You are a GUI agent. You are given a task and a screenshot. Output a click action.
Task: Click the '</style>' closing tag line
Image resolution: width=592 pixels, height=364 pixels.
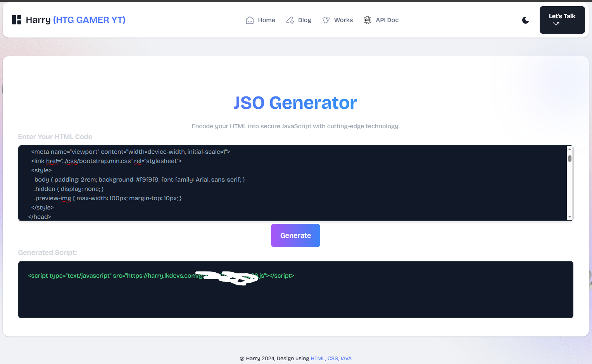tap(42, 208)
